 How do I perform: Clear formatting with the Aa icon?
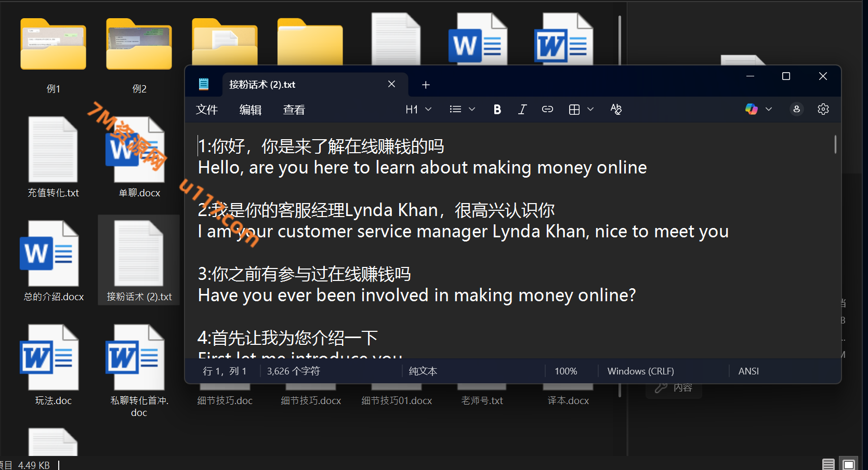(x=616, y=110)
